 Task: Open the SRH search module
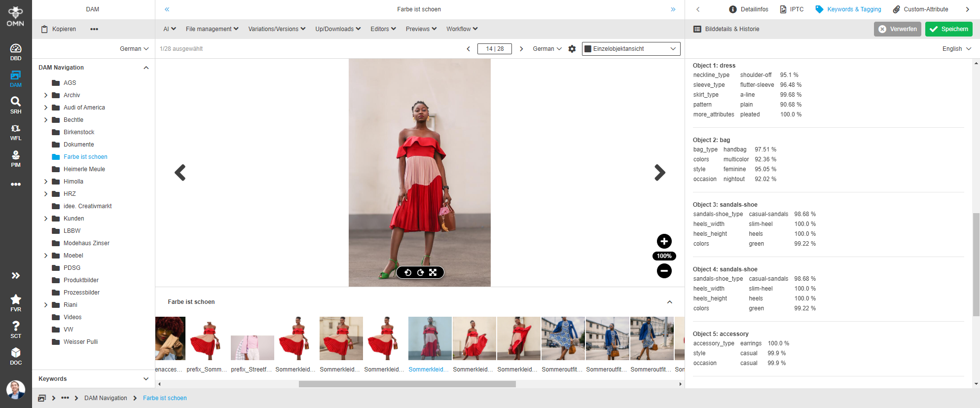pyautogui.click(x=16, y=105)
